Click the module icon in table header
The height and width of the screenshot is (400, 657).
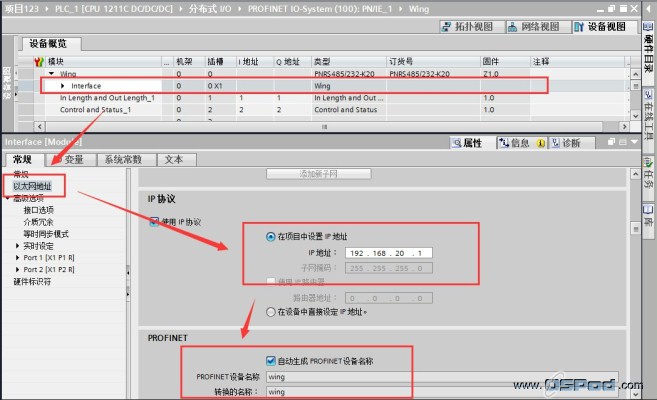pyautogui.click(x=40, y=61)
